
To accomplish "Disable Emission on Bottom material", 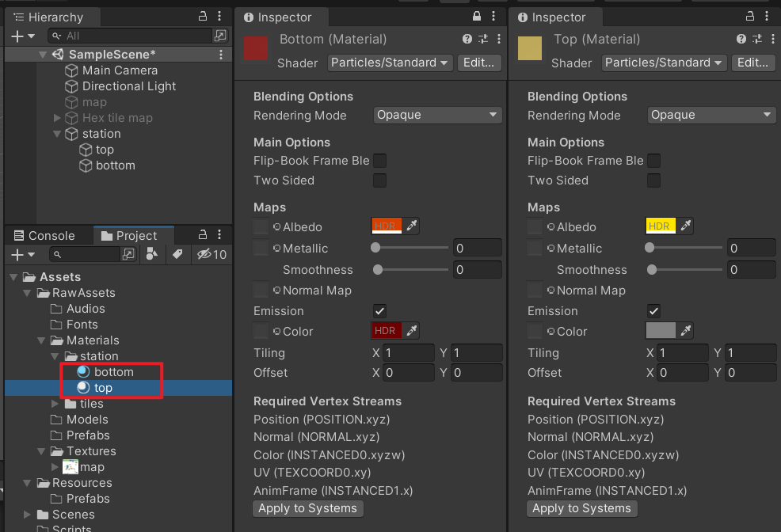I will click(x=379, y=311).
